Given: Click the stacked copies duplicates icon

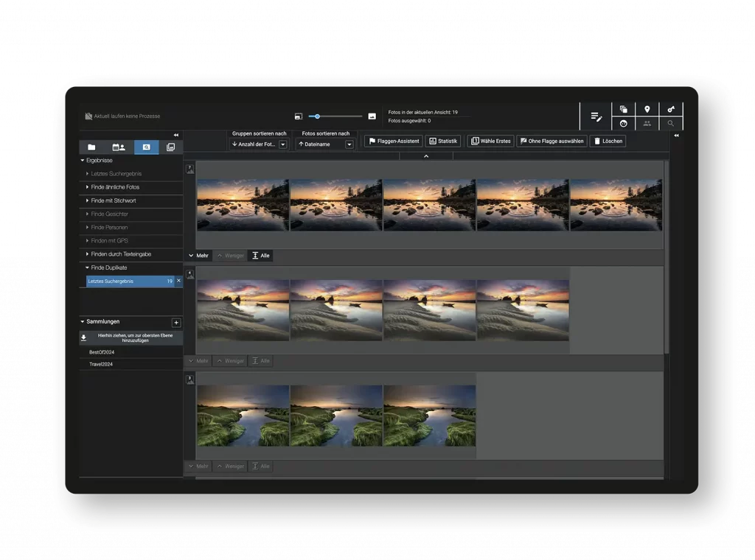Looking at the screenshot, I should (x=623, y=110).
